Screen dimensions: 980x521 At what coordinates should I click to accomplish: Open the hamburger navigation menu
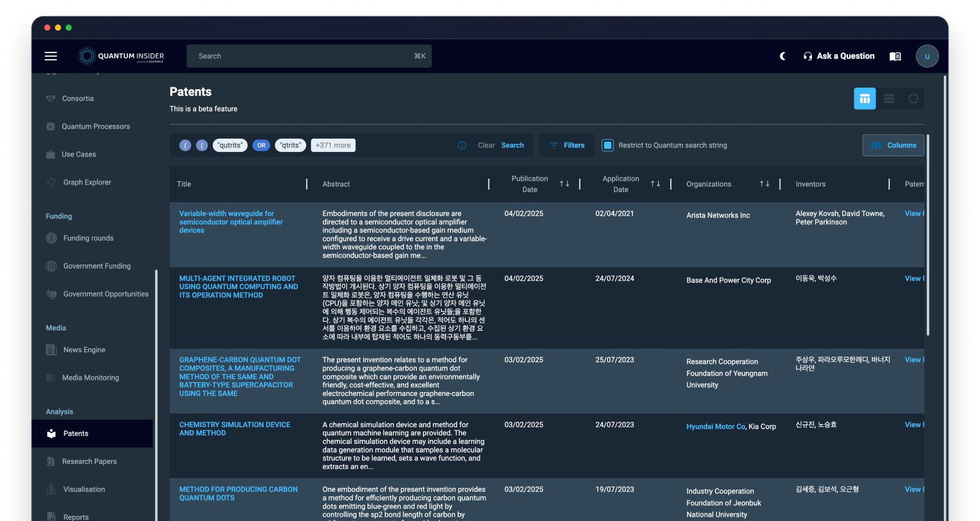point(50,56)
